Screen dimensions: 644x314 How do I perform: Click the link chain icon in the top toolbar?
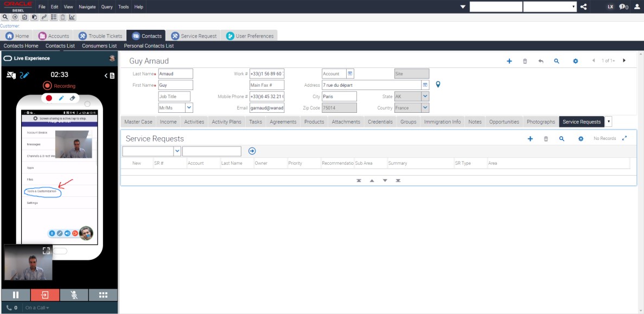(44, 17)
